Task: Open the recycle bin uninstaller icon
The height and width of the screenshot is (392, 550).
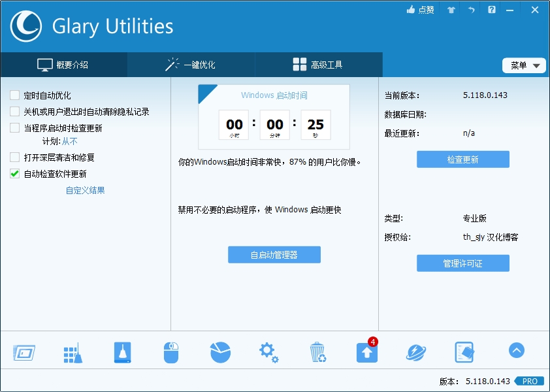Action: [318, 352]
